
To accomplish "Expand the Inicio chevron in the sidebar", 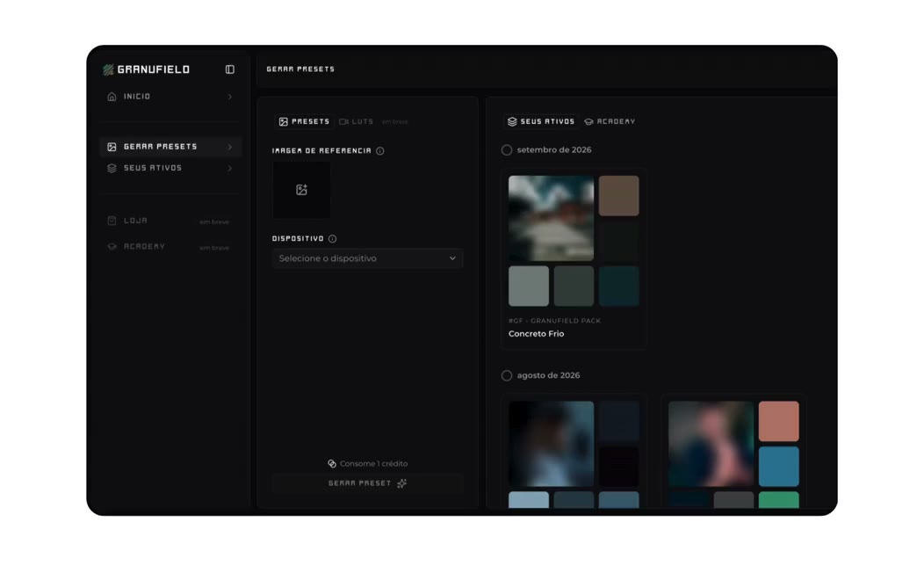I will coord(230,97).
